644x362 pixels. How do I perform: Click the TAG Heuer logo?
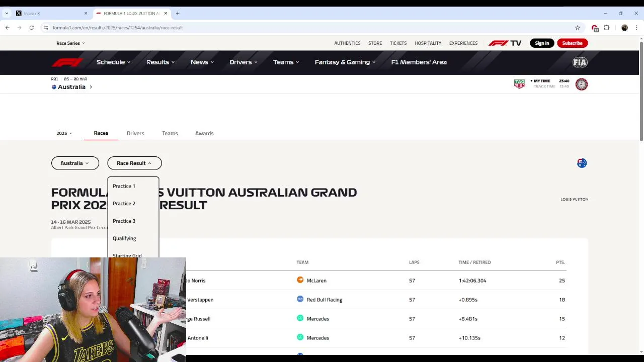pos(520,84)
